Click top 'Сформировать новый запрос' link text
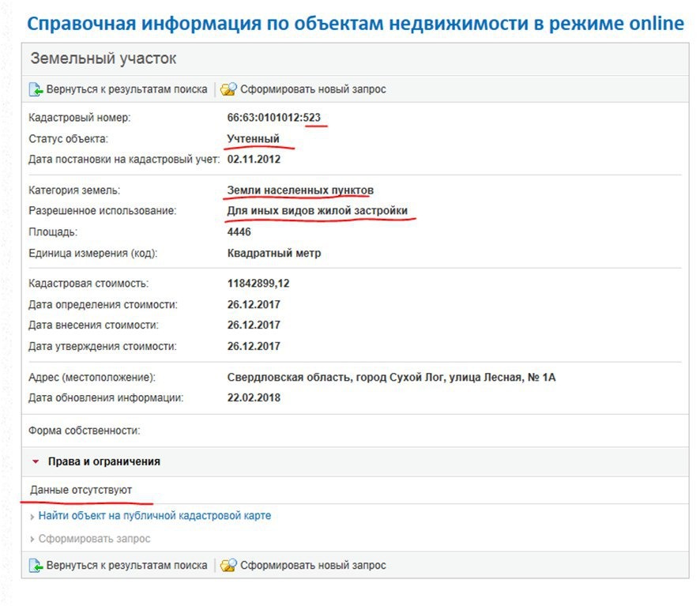700x606 pixels. click(313, 89)
